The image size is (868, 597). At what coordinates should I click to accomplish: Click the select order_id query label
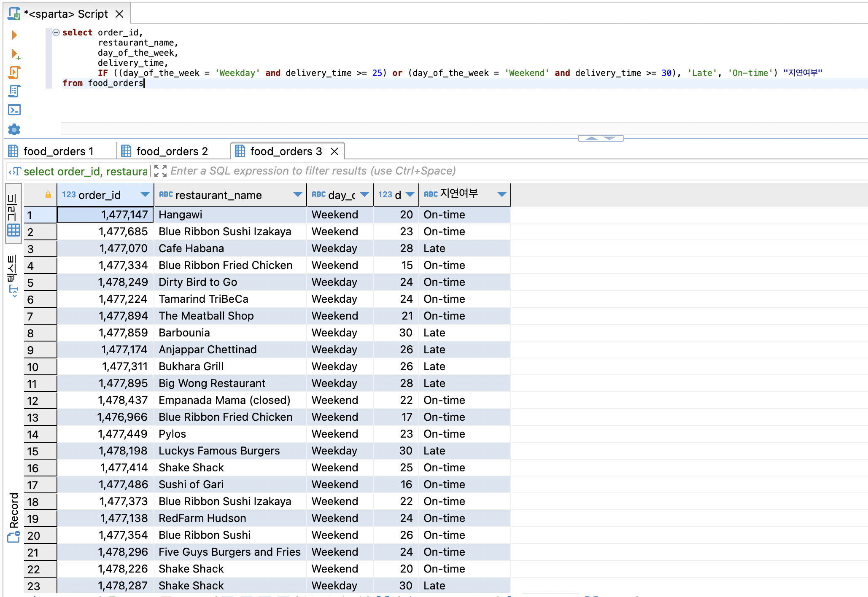tap(84, 172)
